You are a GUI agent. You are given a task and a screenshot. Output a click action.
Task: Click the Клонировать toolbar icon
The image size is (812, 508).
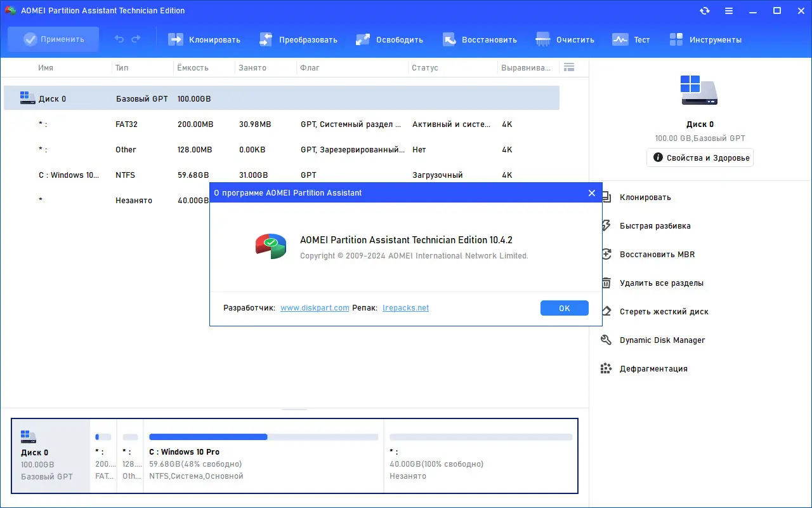[175, 39]
